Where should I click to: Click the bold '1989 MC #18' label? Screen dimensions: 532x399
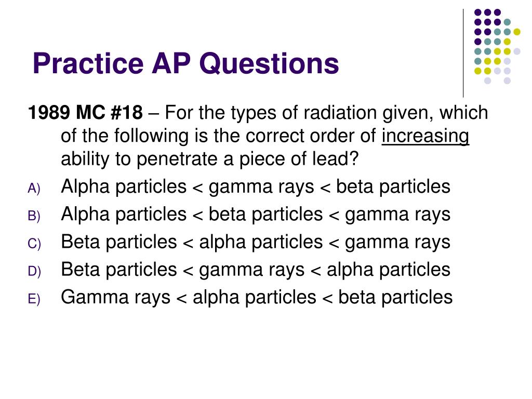tap(85, 113)
